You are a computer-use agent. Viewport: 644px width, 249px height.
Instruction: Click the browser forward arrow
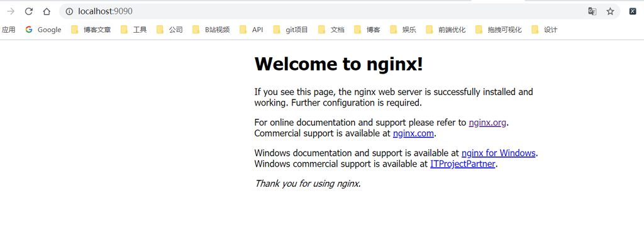[11, 11]
